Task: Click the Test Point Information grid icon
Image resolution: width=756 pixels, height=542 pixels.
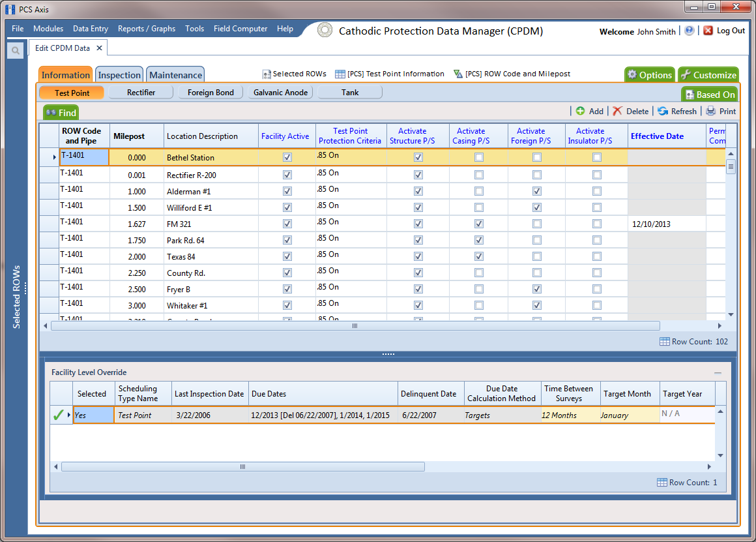Action: [340, 74]
